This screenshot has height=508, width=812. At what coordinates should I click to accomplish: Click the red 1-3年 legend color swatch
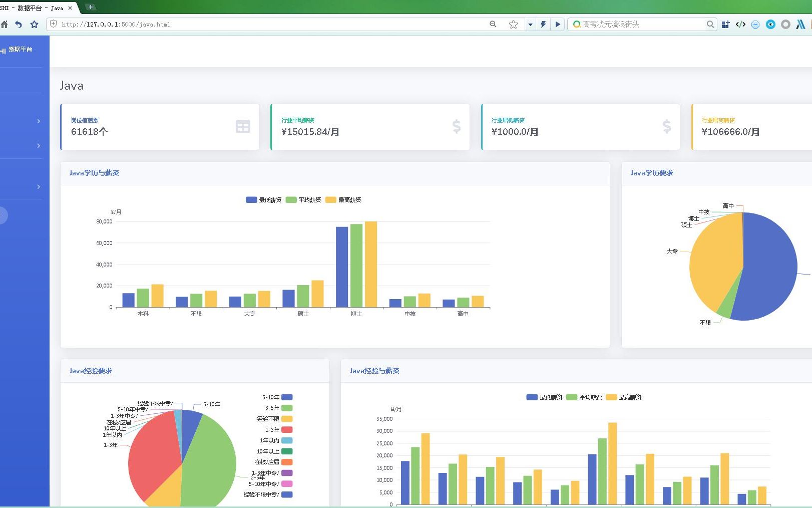tap(287, 430)
